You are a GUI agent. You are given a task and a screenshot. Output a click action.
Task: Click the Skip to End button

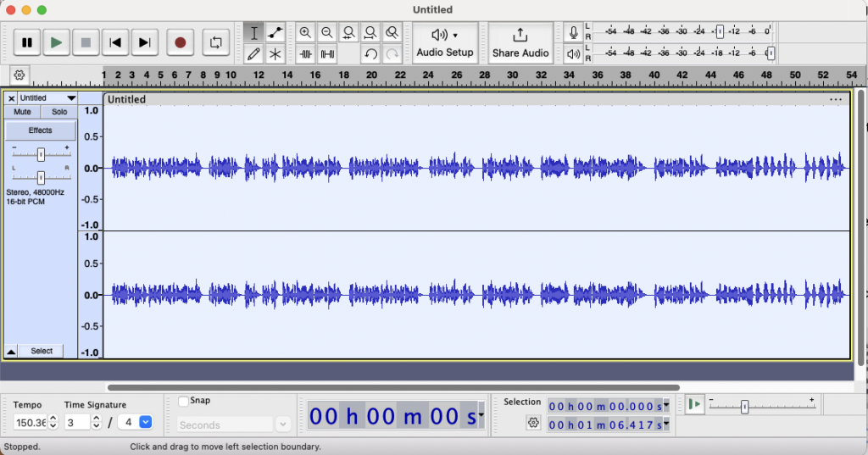point(145,42)
